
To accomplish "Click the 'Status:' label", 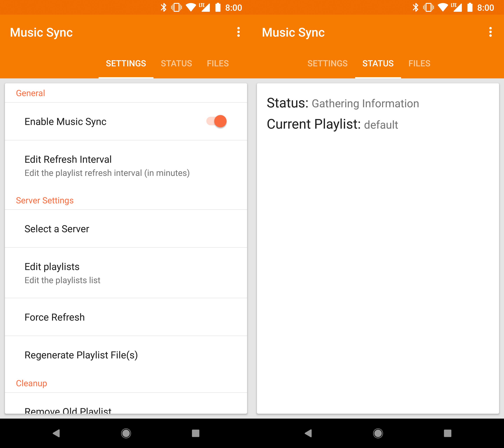I will point(288,103).
